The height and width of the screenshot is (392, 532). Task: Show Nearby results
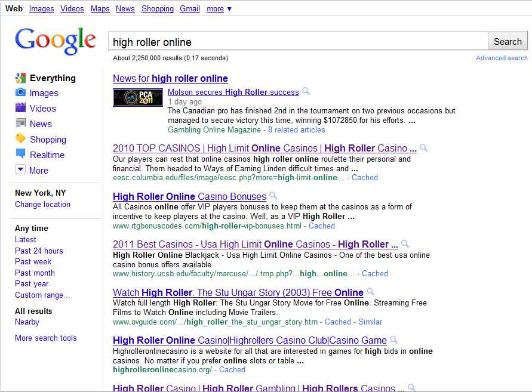[x=27, y=322]
